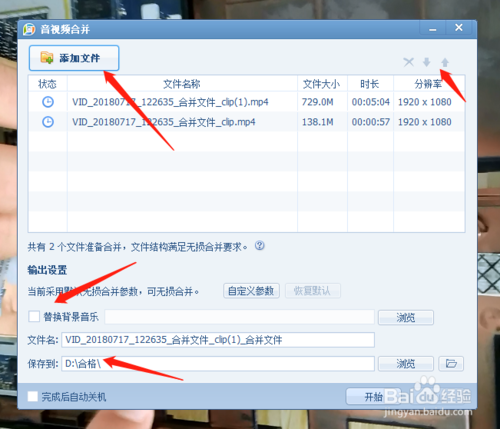The height and width of the screenshot is (429, 500).
Task: Click the save-to path field D:\合格\
Action: [218, 363]
